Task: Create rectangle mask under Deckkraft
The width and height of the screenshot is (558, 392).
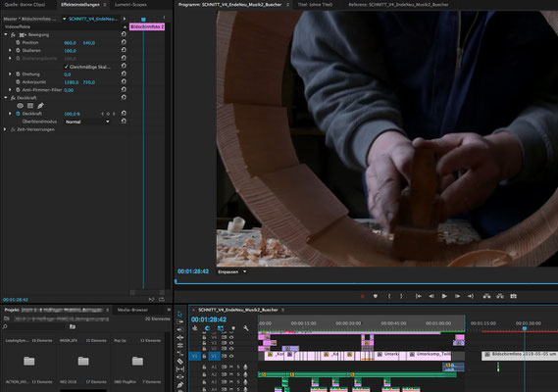Action: click(30, 106)
